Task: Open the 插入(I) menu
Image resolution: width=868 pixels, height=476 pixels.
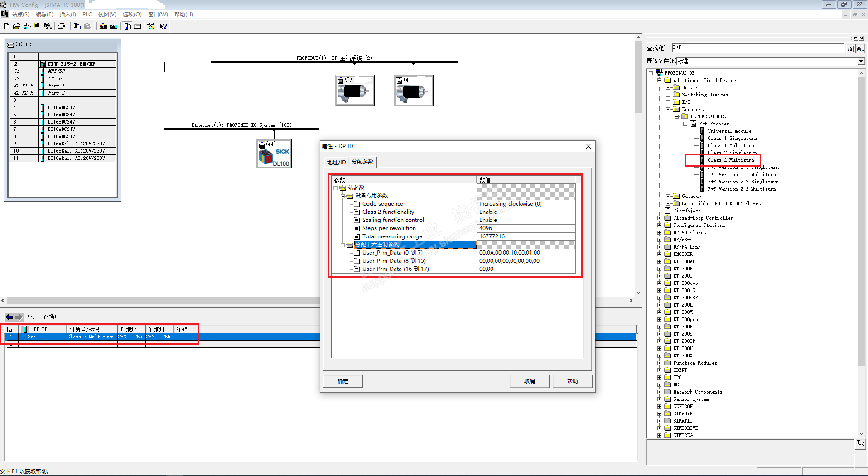Action: pos(68,14)
